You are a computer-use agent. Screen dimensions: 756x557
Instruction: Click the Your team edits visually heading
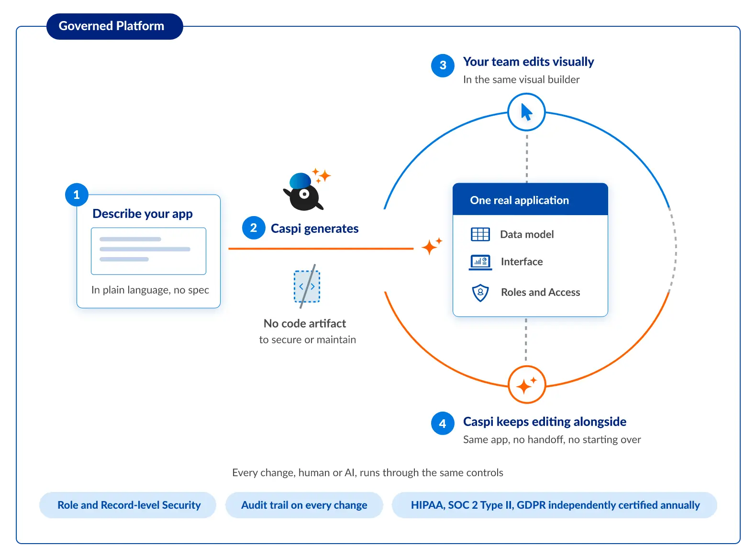click(528, 62)
